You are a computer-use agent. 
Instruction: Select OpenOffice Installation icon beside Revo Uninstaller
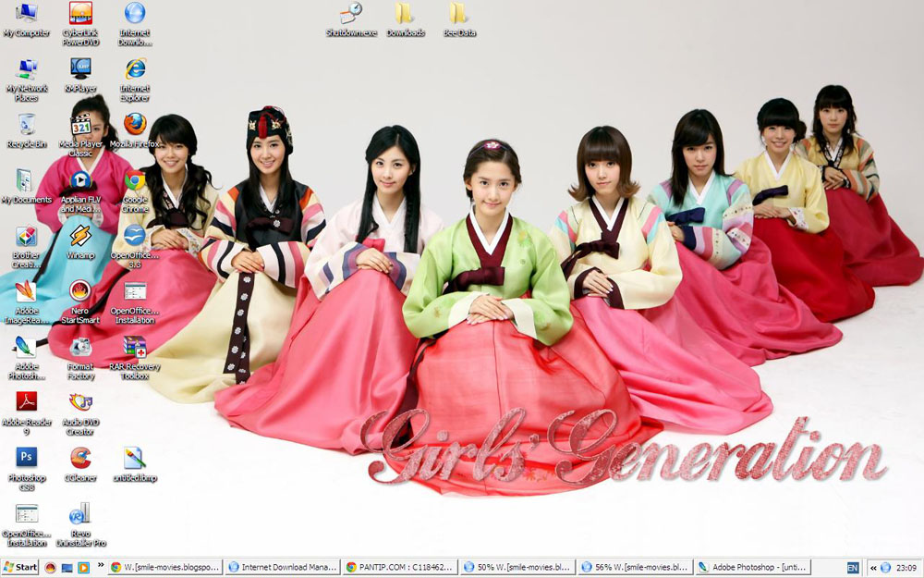[27, 525]
